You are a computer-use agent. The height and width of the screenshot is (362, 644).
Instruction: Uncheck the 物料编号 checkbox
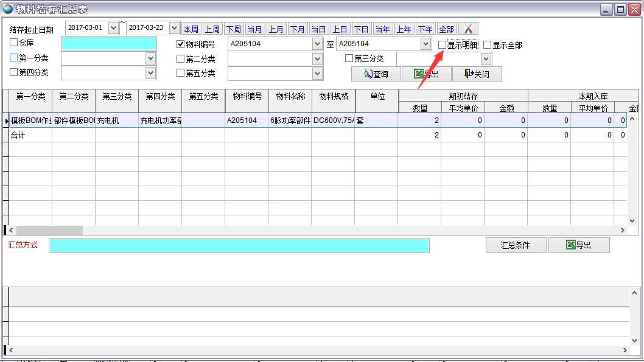click(180, 44)
